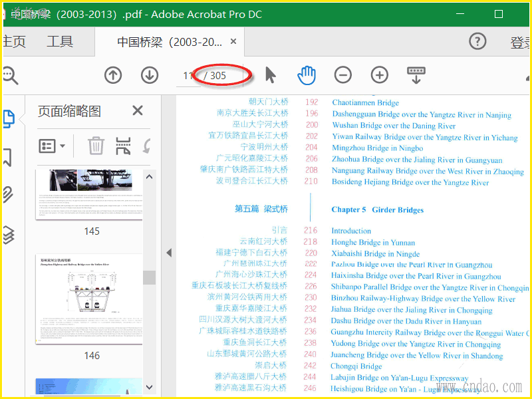Image resolution: width=532 pixels, height=399 pixels.
Task: Click the 云南红河大桥 entry
Action: [263, 241]
